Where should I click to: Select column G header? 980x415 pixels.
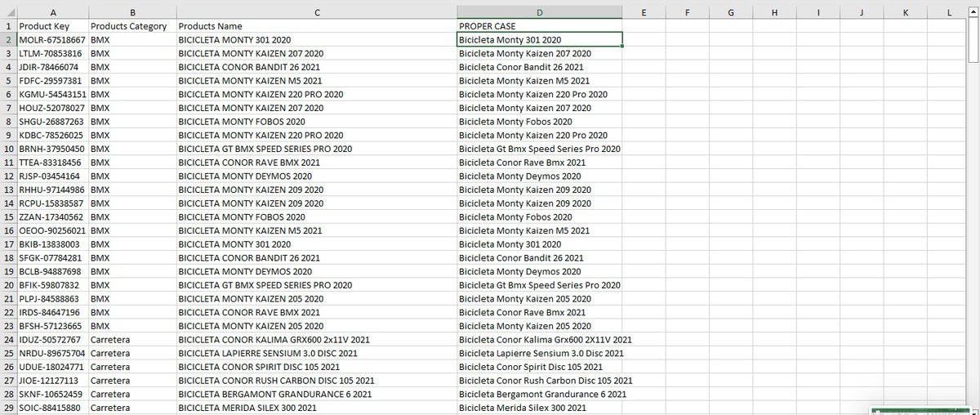click(x=731, y=12)
